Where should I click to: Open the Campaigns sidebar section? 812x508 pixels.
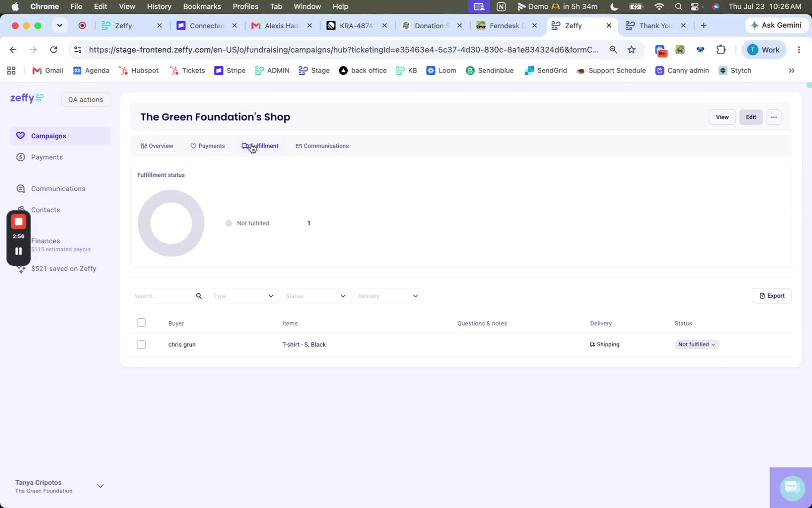[x=60, y=136]
